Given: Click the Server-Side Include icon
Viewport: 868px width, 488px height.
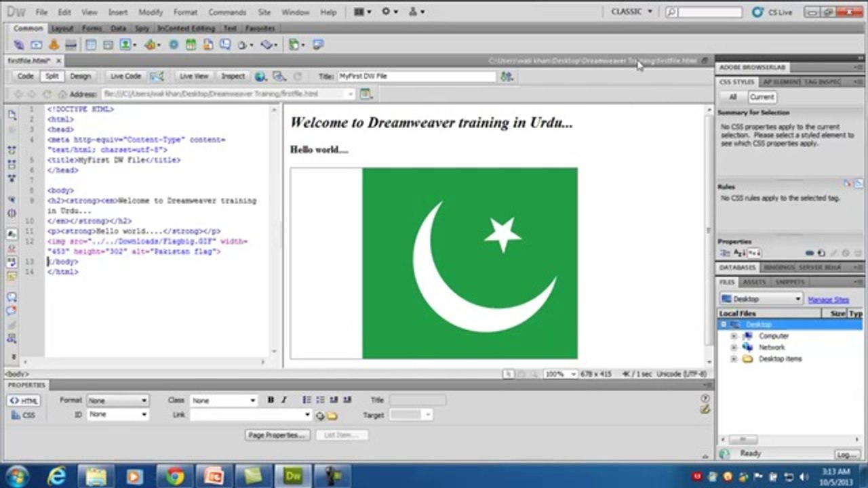Looking at the screenshot, I should click(208, 45).
